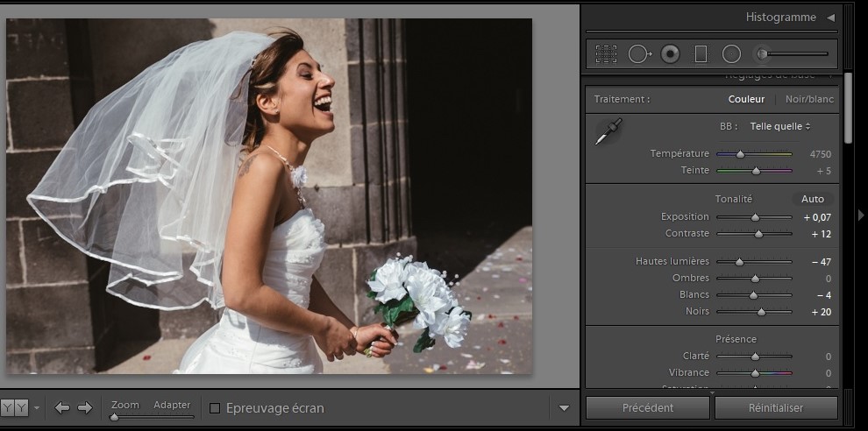Click the Adapter zoom label
This screenshot has width=868, height=431.
pyautogui.click(x=172, y=405)
